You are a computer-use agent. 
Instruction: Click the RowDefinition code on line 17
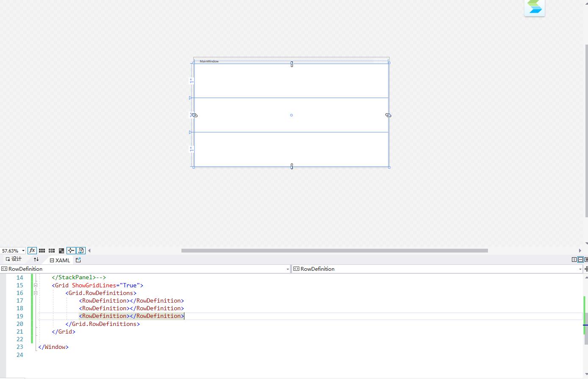click(131, 300)
